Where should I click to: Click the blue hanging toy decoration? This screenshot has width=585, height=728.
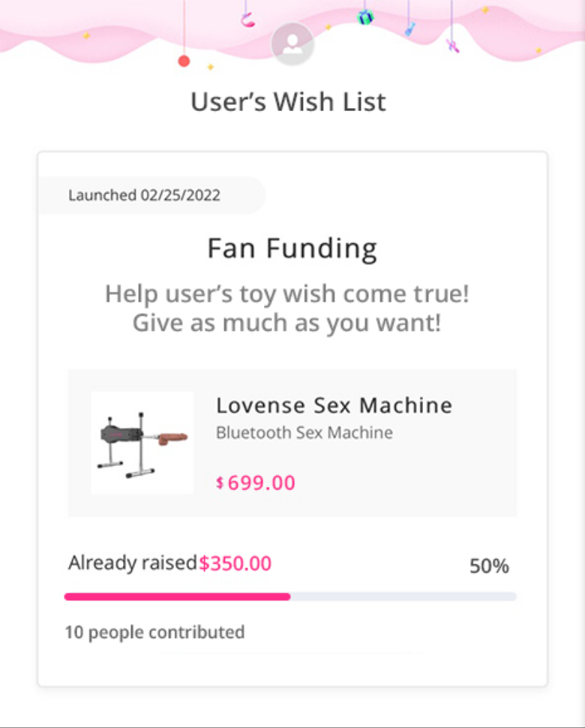410,29
